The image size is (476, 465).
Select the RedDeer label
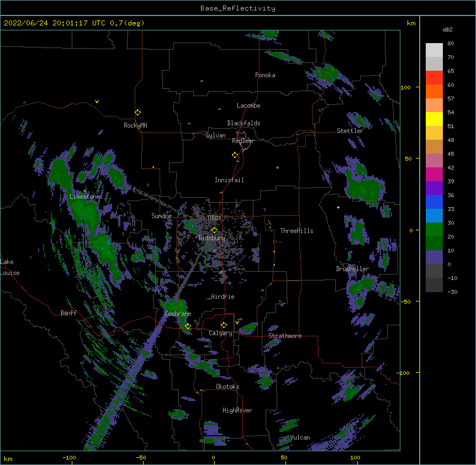(x=243, y=141)
